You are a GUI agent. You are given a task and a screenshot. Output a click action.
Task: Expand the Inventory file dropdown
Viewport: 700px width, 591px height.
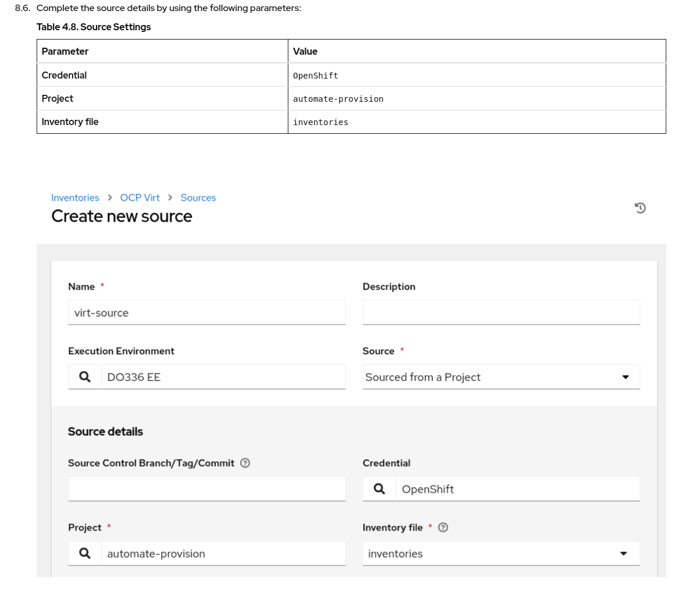pos(494,554)
